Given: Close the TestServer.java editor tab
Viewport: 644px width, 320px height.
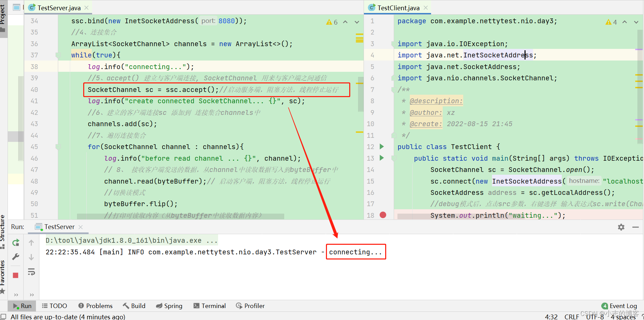Looking at the screenshot, I should pyautogui.click(x=87, y=8).
